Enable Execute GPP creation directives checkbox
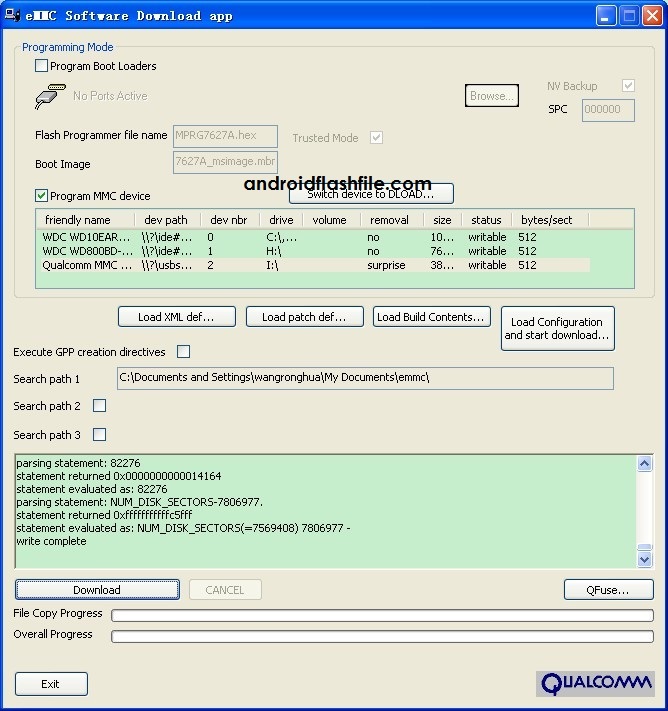This screenshot has height=711, width=668. (x=184, y=351)
